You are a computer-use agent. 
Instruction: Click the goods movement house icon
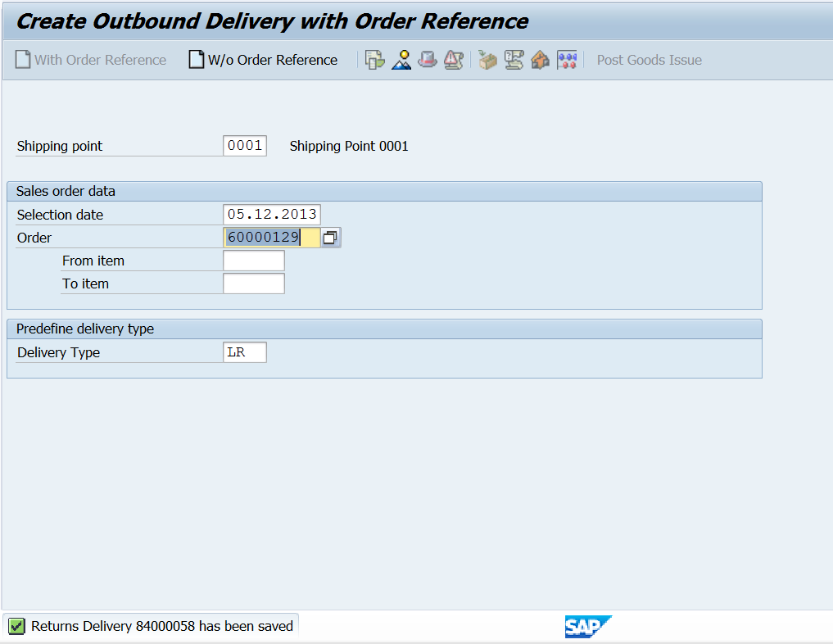point(540,59)
